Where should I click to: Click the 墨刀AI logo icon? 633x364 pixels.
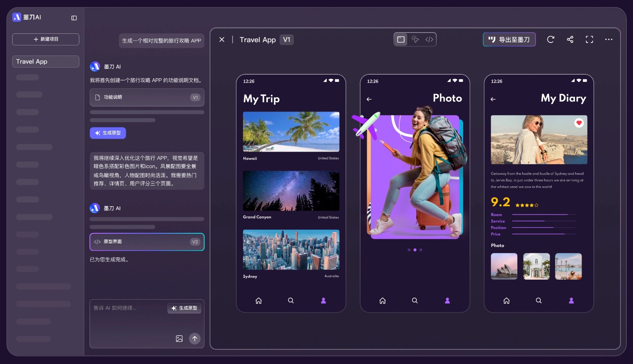click(17, 17)
